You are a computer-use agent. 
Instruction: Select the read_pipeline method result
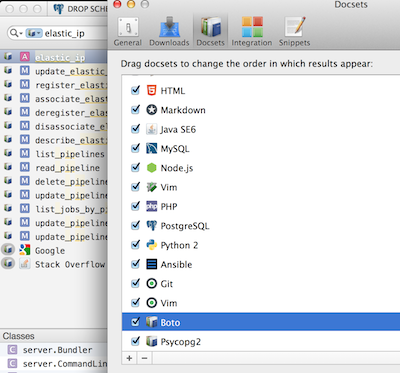pos(53,167)
